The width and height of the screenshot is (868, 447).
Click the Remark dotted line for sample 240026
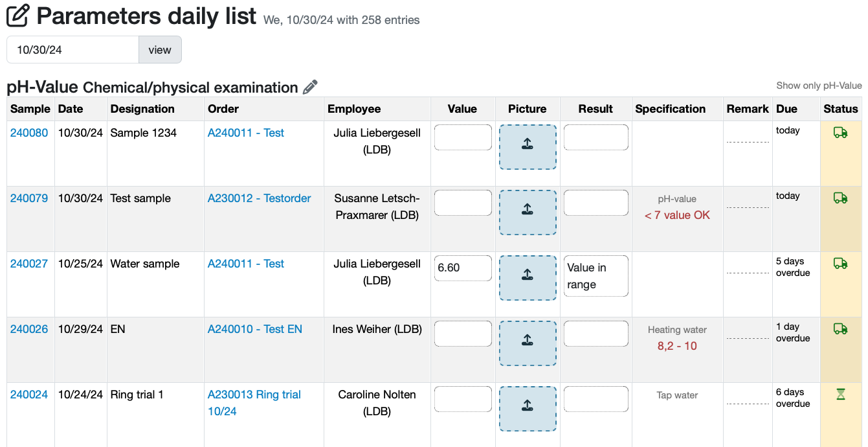(748, 338)
